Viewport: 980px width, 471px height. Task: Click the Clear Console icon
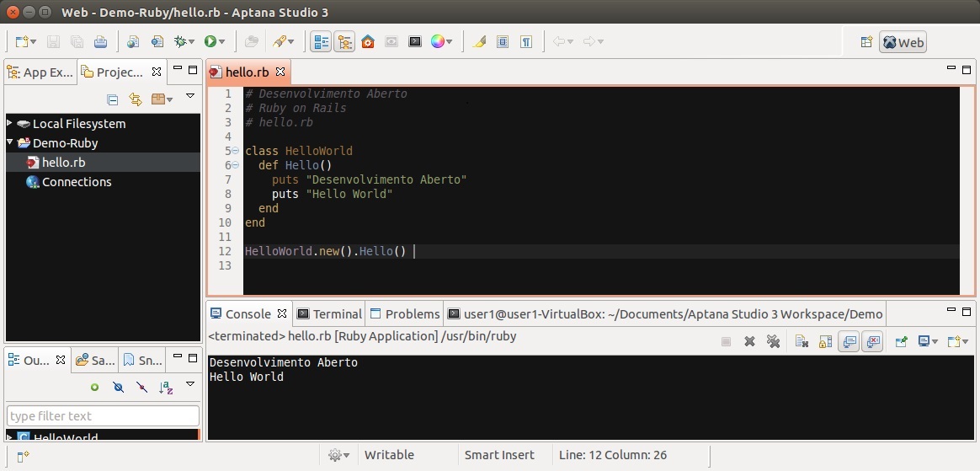tap(802, 341)
